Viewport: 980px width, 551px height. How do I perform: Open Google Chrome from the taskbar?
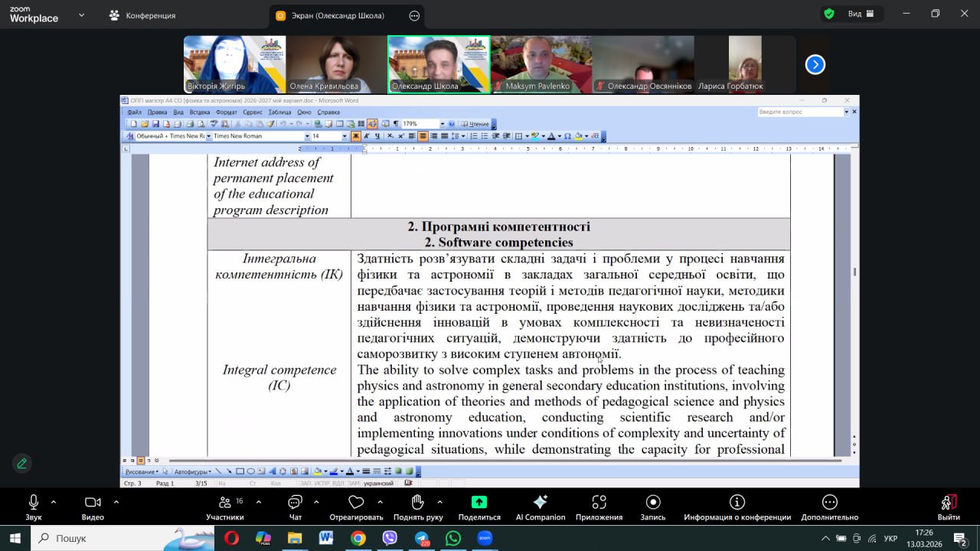pos(358,539)
